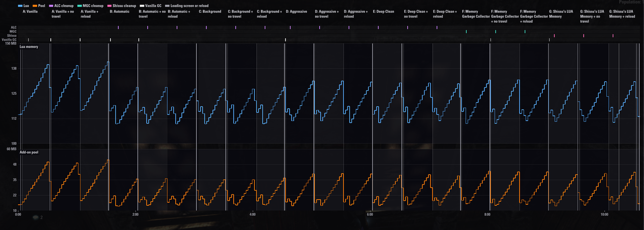Select the 'B: Automatic' phase label
Image resolution: width=644 pixels, height=230 pixels.
click(119, 11)
